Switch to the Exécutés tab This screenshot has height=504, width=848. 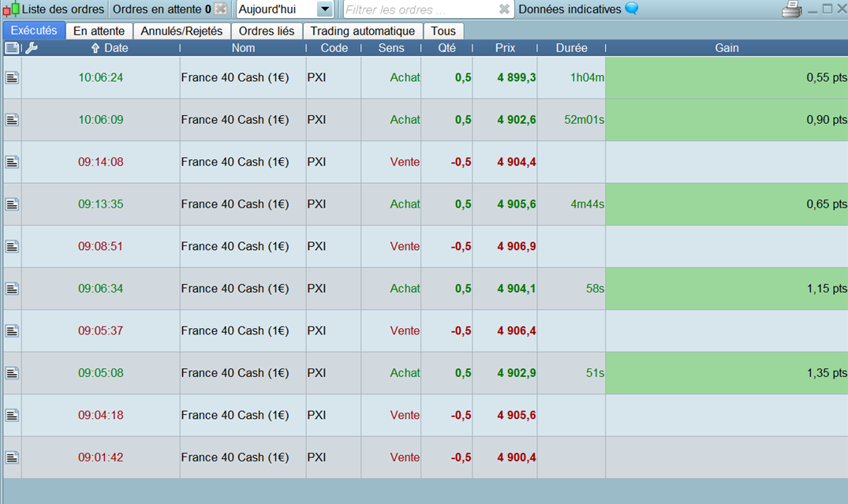(x=34, y=31)
